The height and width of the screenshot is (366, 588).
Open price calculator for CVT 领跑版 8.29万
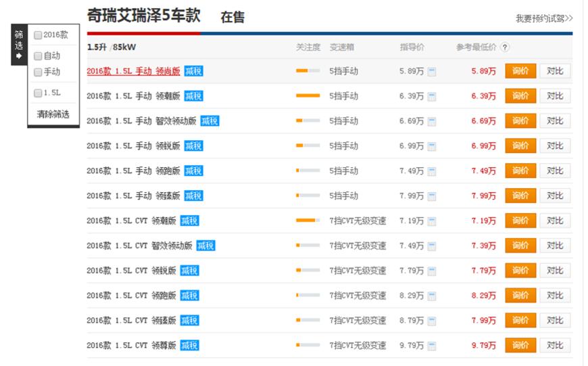click(x=432, y=296)
